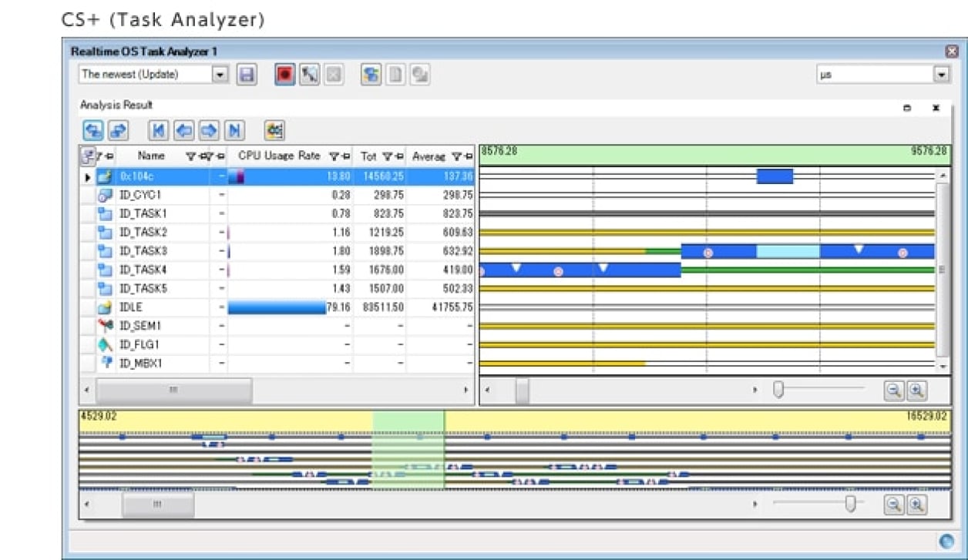The image size is (968, 560).
Task: Open the dropdown on the Average column header
Action: pyautogui.click(x=467, y=156)
